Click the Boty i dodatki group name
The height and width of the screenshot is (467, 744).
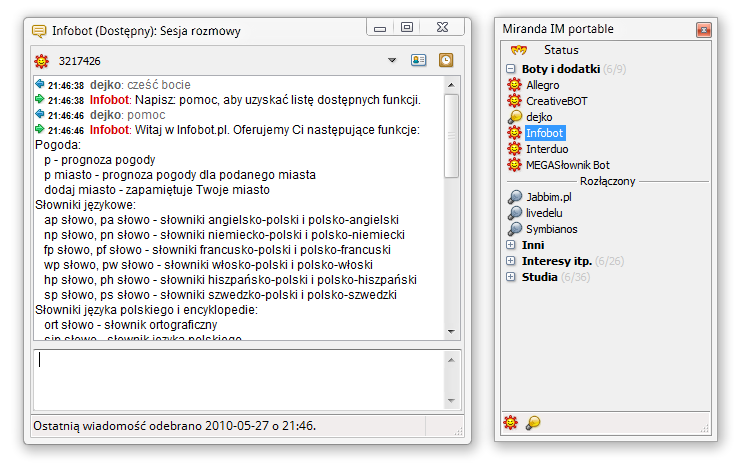tap(561, 69)
